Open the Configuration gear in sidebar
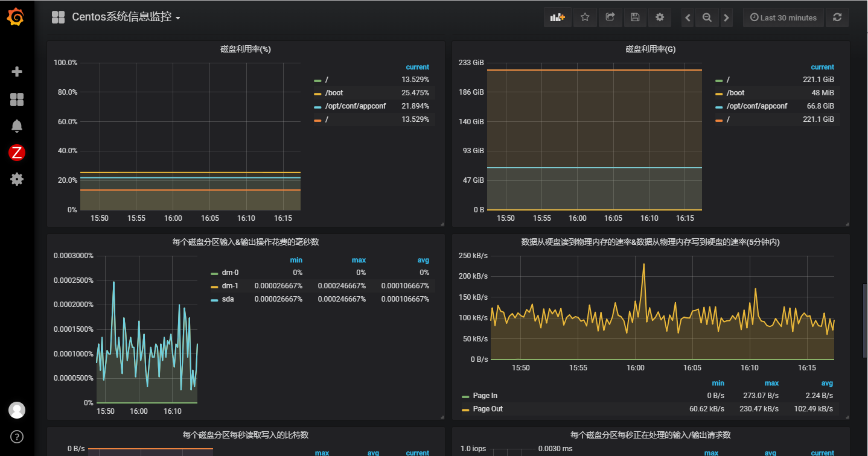 [17, 179]
